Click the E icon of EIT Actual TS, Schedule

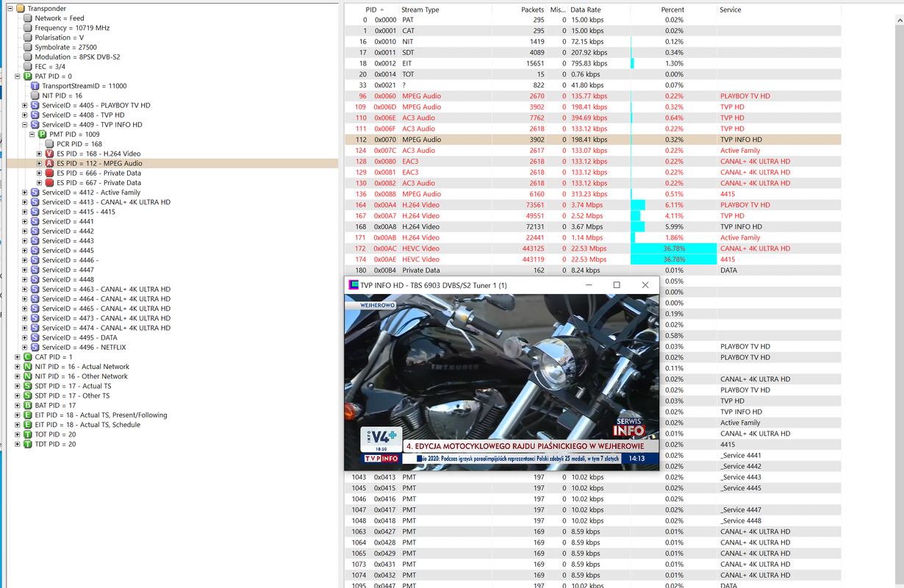pyautogui.click(x=27, y=425)
